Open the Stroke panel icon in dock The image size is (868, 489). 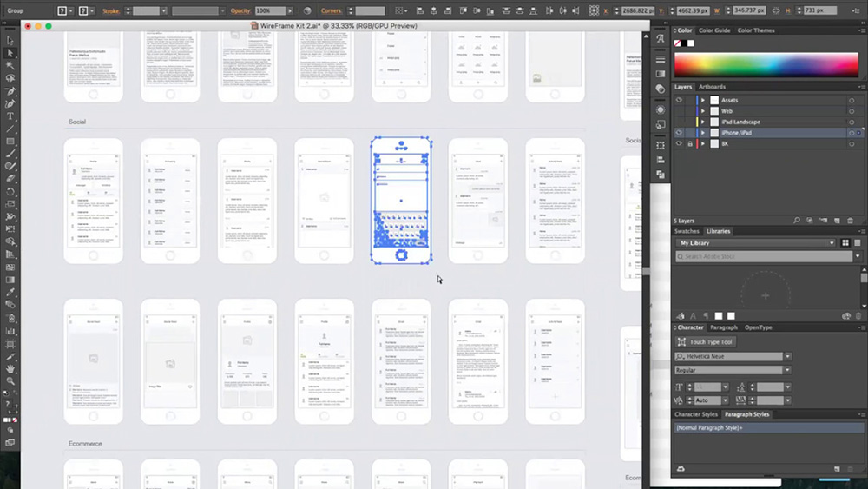coord(661,59)
